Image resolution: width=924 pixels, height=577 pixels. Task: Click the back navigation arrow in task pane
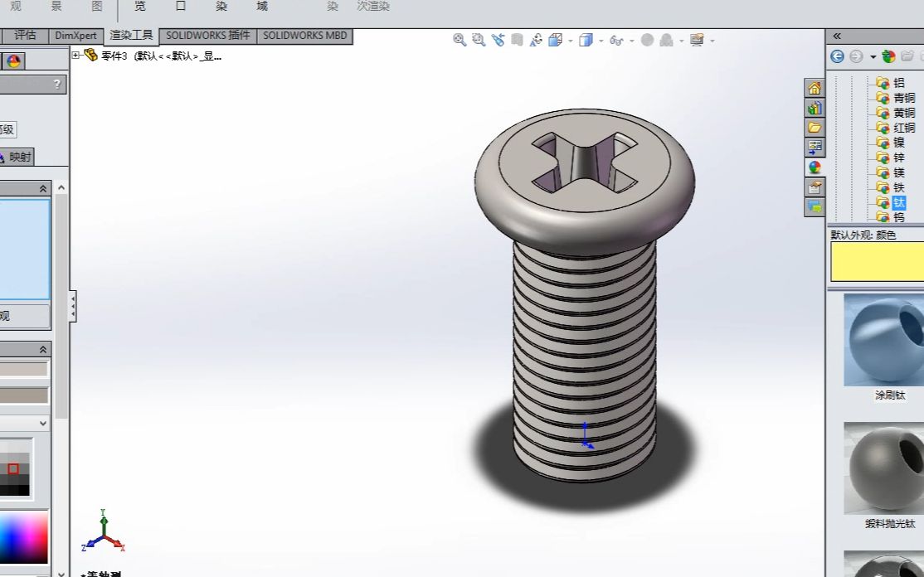[x=836, y=56]
